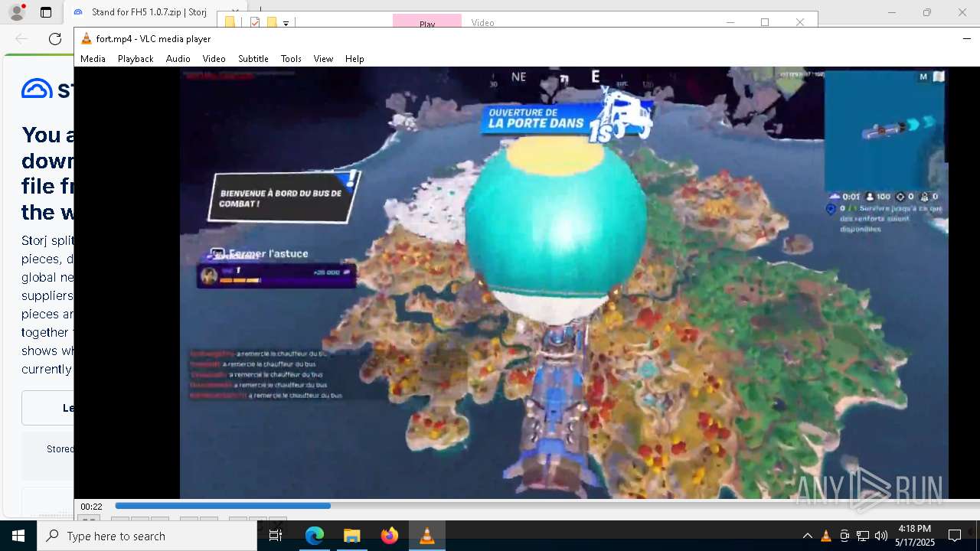Viewport: 980px width, 551px height.
Task: Restore down the Edge browser window
Action: pyautogui.click(x=927, y=12)
